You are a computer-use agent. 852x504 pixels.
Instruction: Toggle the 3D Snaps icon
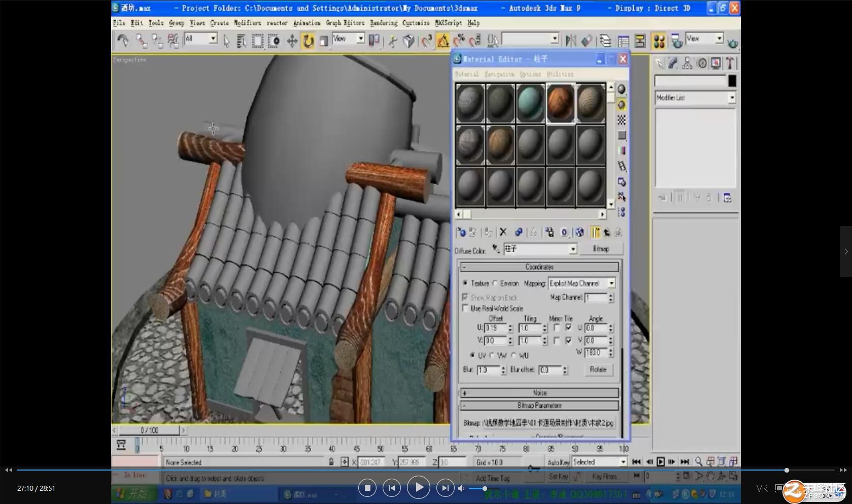[x=427, y=41]
